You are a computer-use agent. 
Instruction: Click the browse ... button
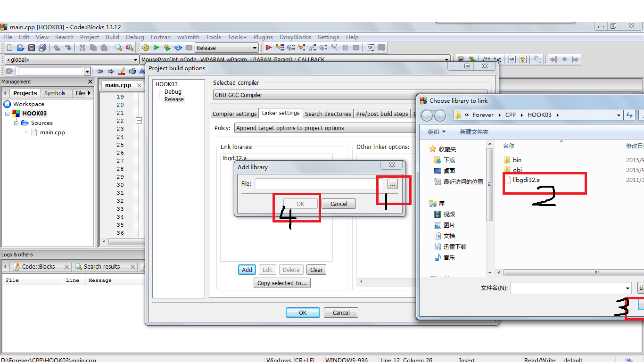click(x=393, y=184)
